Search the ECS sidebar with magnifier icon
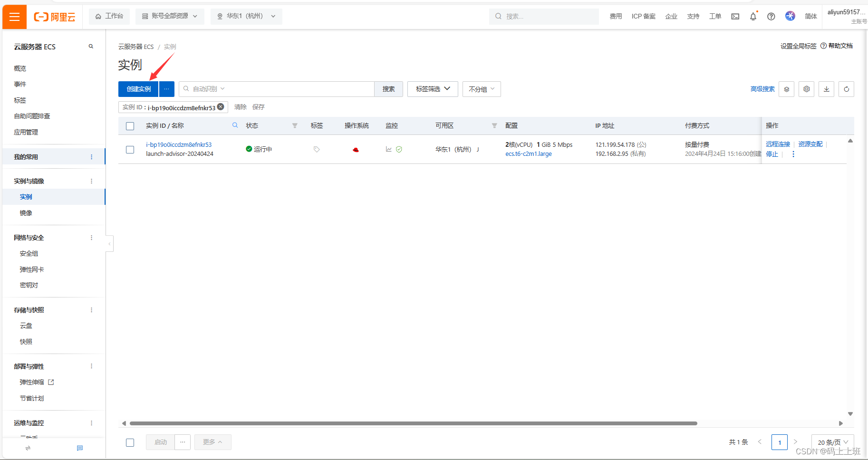 pyautogui.click(x=91, y=47)
